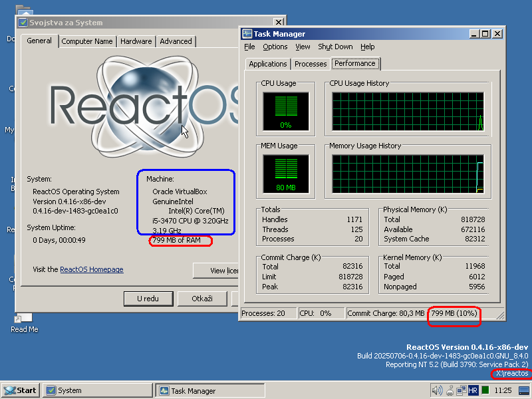The image size is (532, 399).
Task: Click the show desktop icon beside the clock
Action: point(524,390)
